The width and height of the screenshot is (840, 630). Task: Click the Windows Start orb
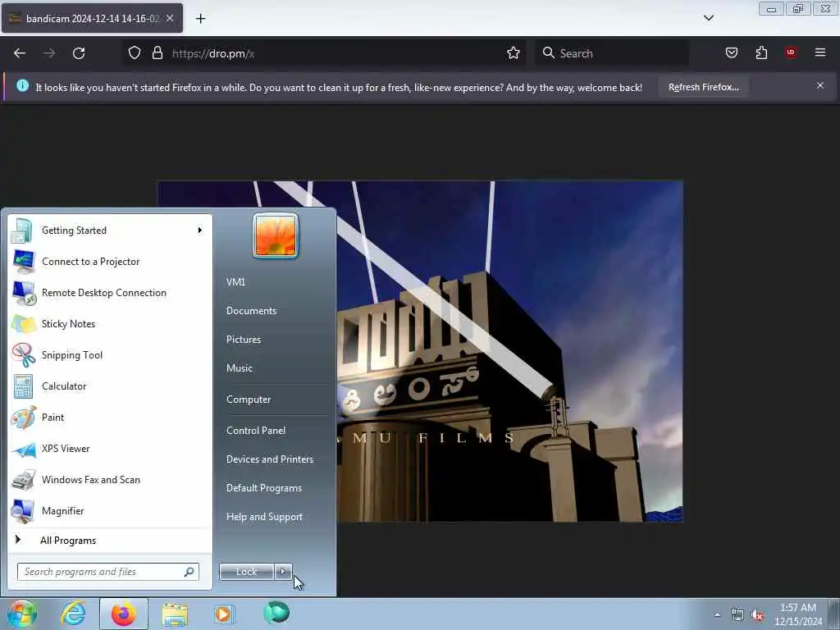point(22,614)
